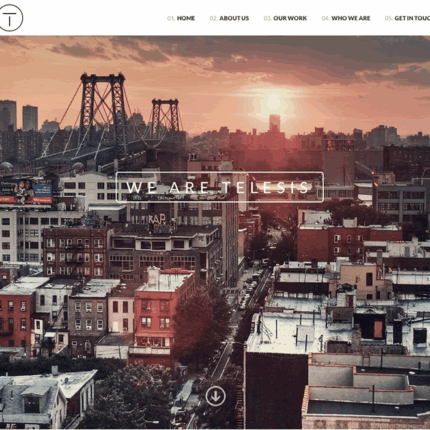Click the scroll-down arrow circle icon
Viewport: 430px width, 430px height.
(215, 396)
